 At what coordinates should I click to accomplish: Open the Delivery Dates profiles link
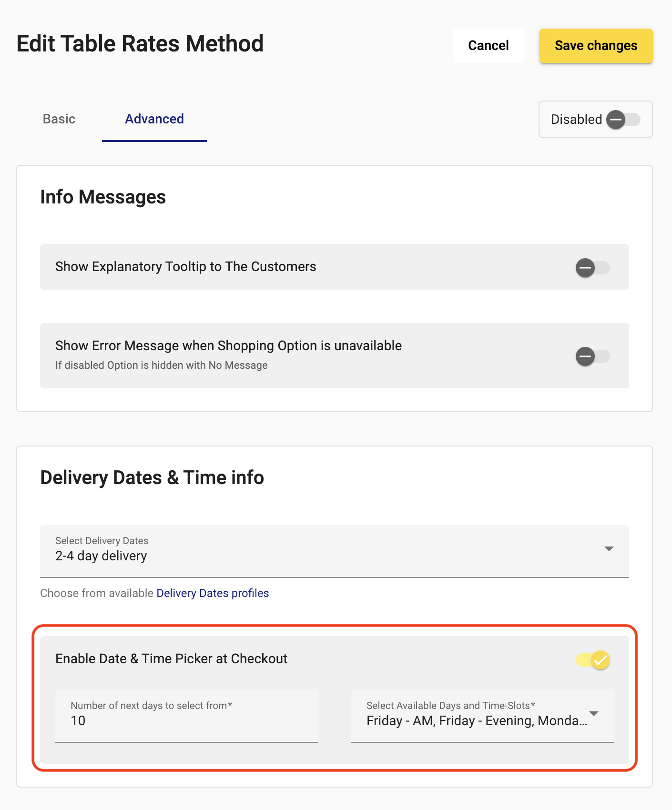click(x=212, y=593)
